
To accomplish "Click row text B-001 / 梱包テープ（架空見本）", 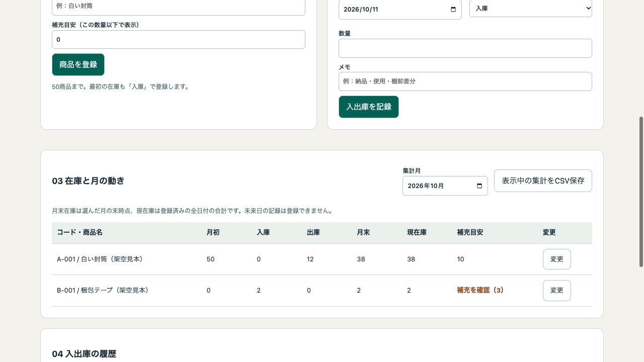I will pyautogui.click(x=103, y=290).
